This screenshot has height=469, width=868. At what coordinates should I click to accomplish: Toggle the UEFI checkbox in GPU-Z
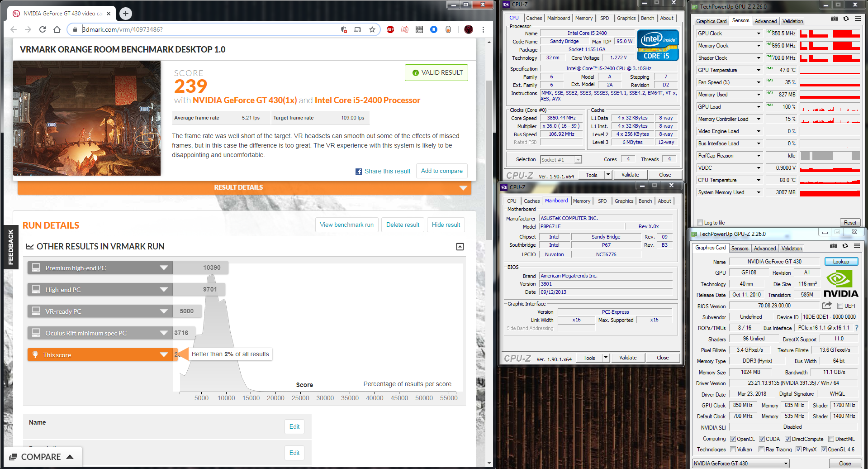(x=840, y=306)
